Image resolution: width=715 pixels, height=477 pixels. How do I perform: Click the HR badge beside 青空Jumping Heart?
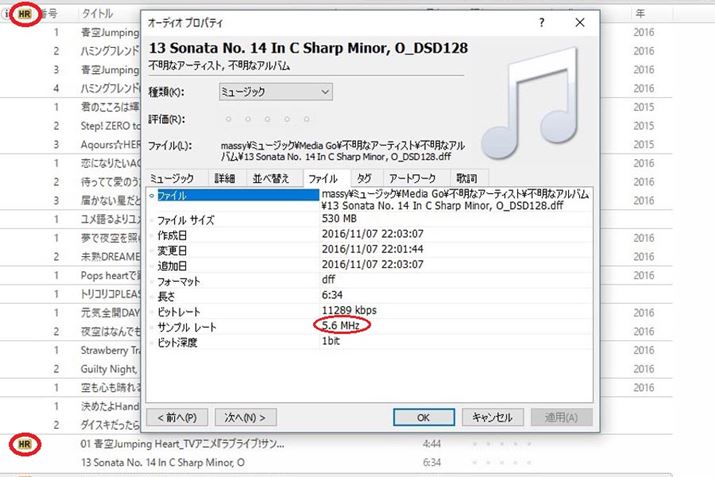pos(25,444)
